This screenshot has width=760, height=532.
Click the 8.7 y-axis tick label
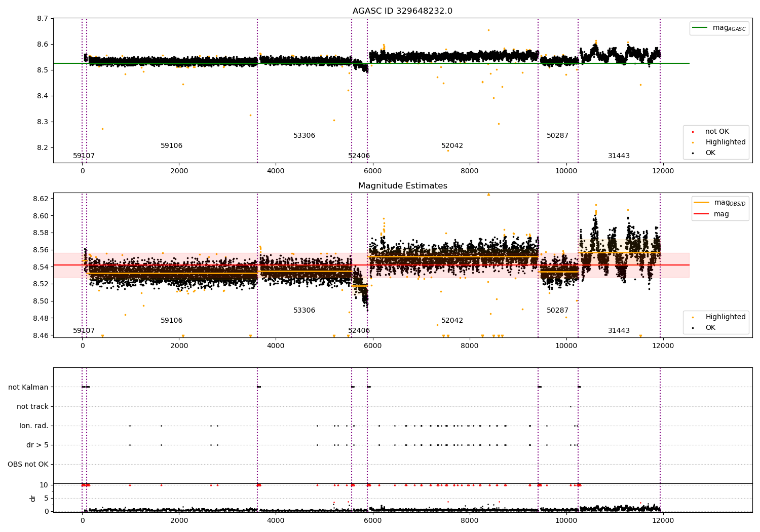click(x=43, y=19)
